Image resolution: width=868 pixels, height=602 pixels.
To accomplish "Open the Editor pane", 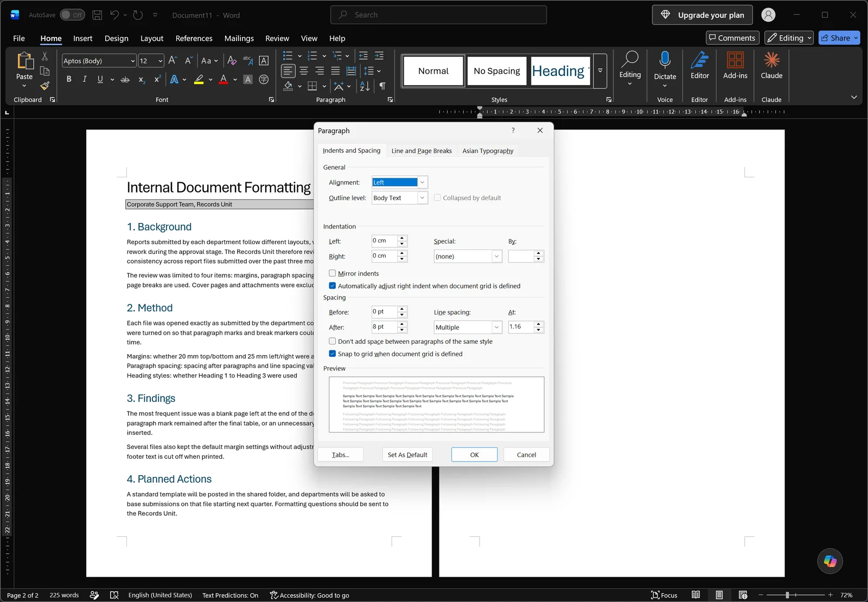I will [700, 66].
